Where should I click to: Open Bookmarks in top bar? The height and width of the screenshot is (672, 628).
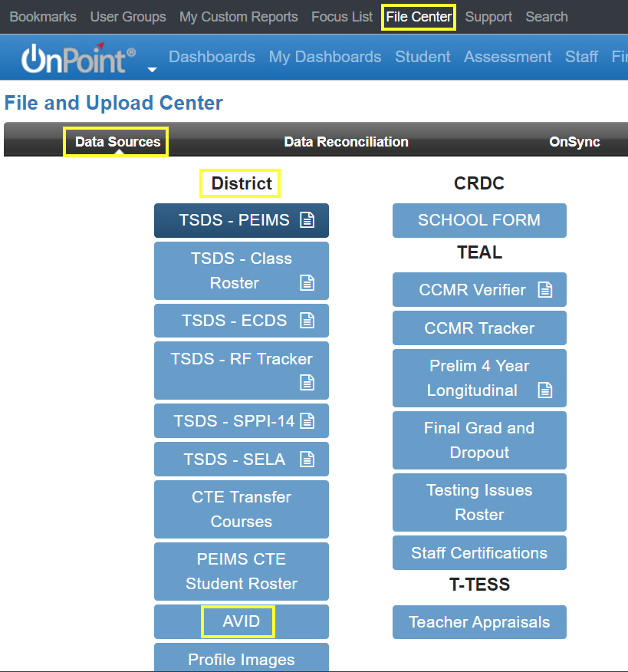[x=43, y=17]
